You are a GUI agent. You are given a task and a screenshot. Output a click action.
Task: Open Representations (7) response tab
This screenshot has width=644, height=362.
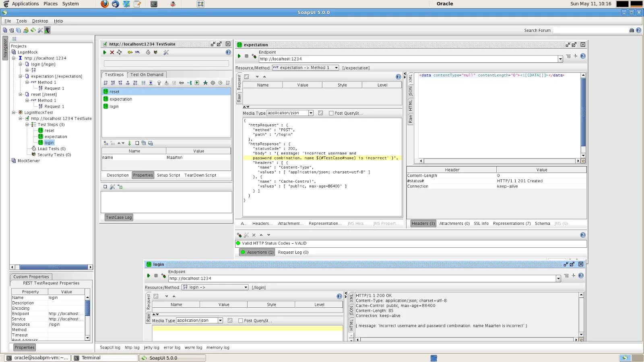click(512, 224)
